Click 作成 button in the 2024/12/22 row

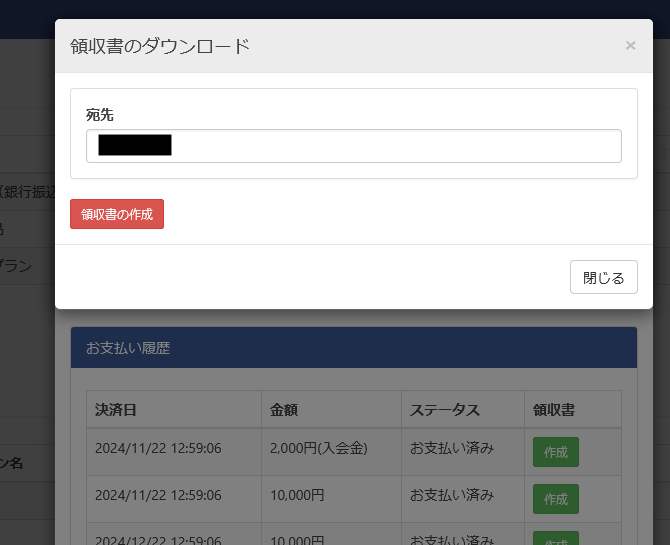[555, 538]
